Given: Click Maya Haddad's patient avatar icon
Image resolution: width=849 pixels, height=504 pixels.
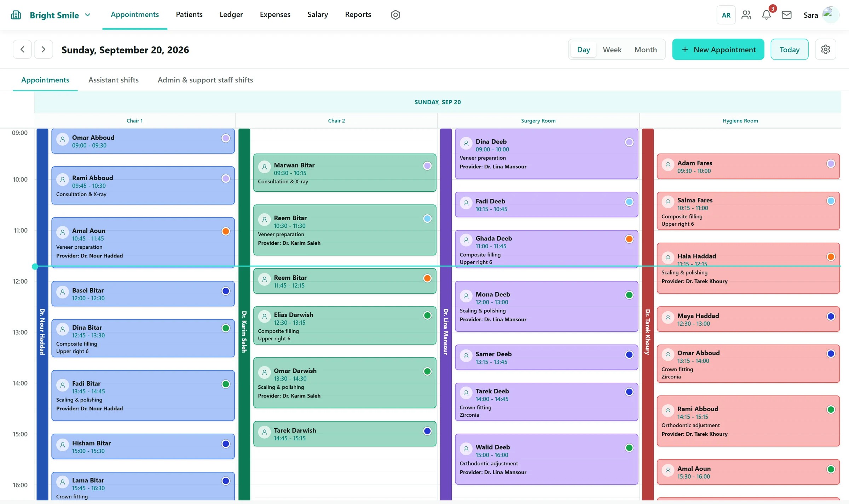Looking at the screenshot, I should click(668, 317).
